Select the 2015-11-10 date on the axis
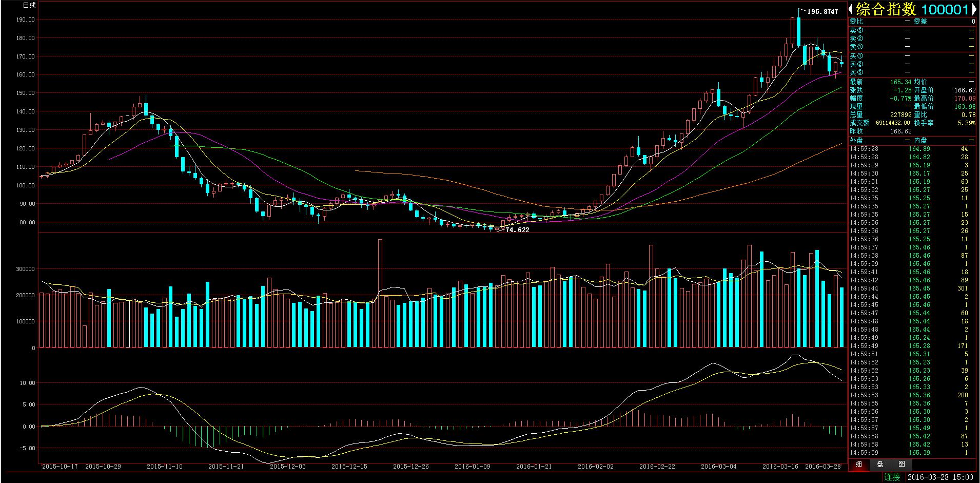Viewport: 980px width, 483px height. point(164,467)
